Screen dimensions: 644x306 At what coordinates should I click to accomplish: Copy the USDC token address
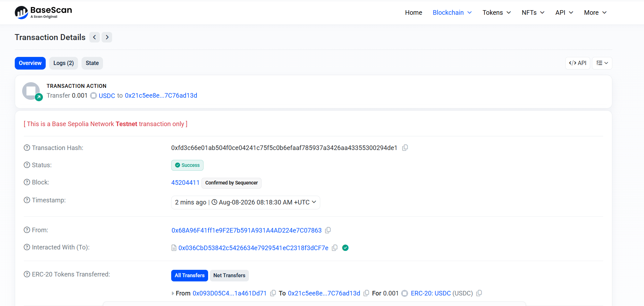point(479,293)
